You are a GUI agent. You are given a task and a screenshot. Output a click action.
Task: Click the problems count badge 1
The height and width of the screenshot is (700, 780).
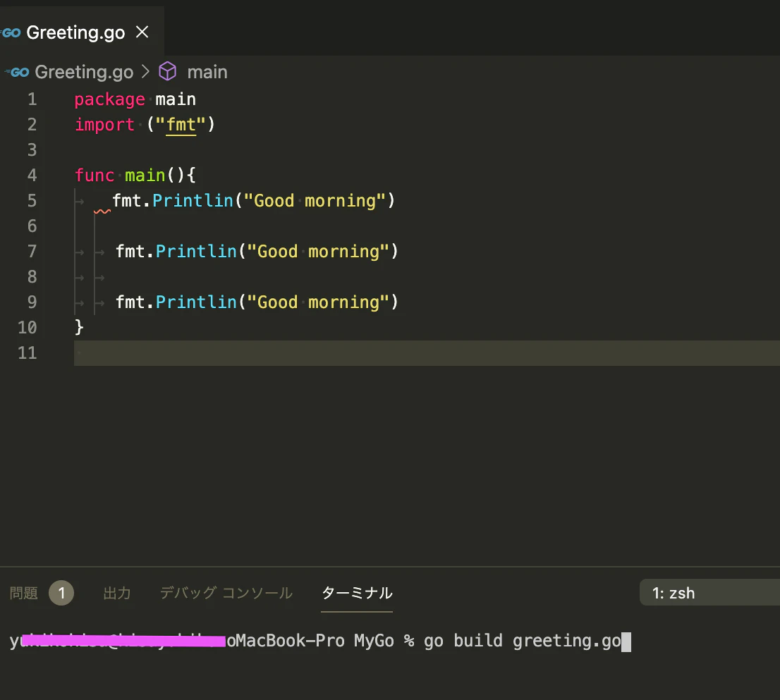[x=61, y=593]
